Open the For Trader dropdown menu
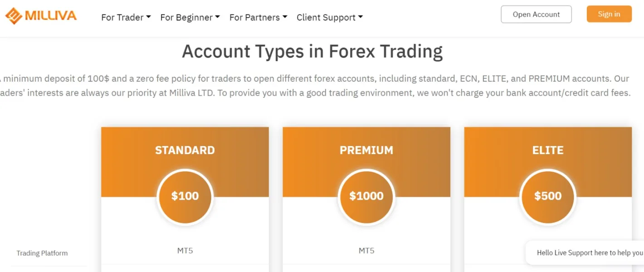 [126, 18]
